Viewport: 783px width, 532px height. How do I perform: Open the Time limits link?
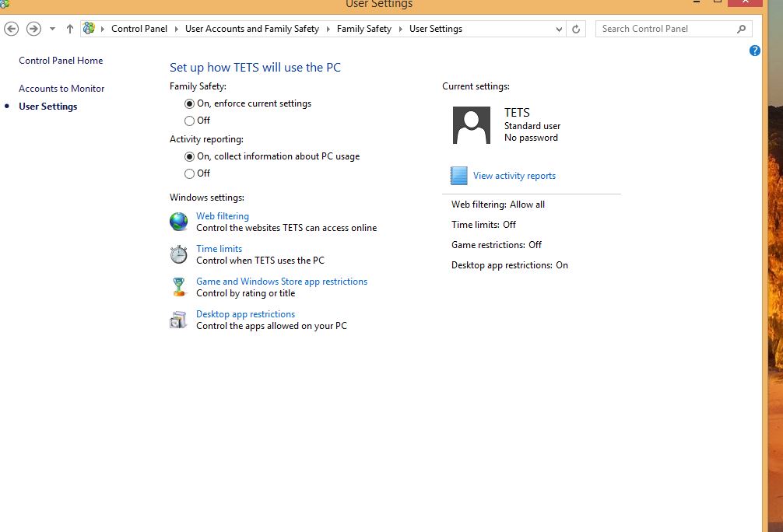tap(219, 249)
